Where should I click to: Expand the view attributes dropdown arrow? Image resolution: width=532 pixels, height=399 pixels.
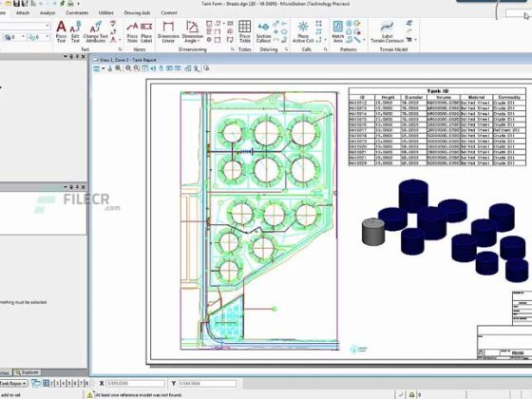coord(103,68)
